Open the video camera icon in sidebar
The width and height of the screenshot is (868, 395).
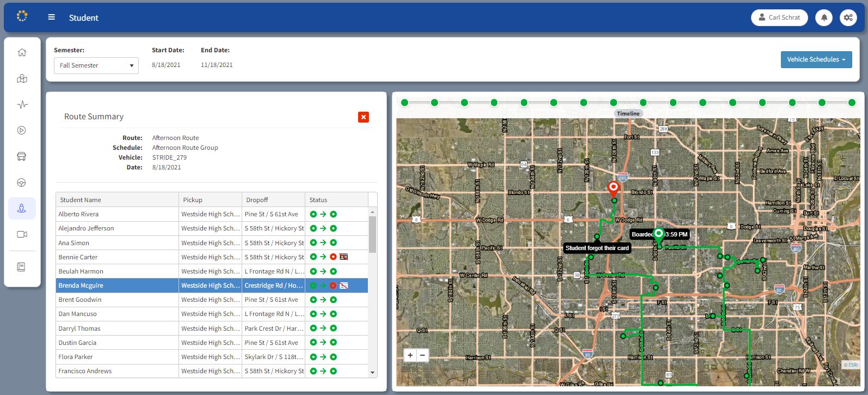coord(22,234)
